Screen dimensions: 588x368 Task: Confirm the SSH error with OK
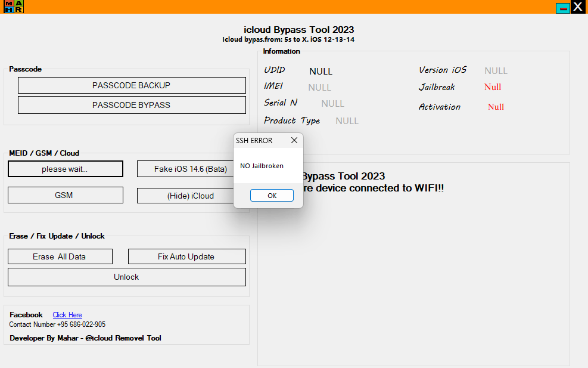click(272, 195)
